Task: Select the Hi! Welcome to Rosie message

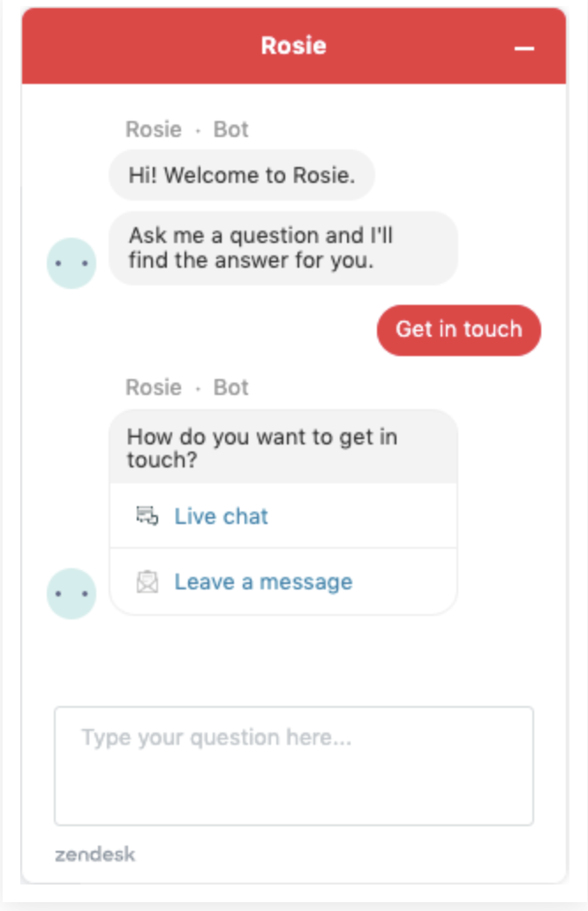Action: [x=242, y=175]
